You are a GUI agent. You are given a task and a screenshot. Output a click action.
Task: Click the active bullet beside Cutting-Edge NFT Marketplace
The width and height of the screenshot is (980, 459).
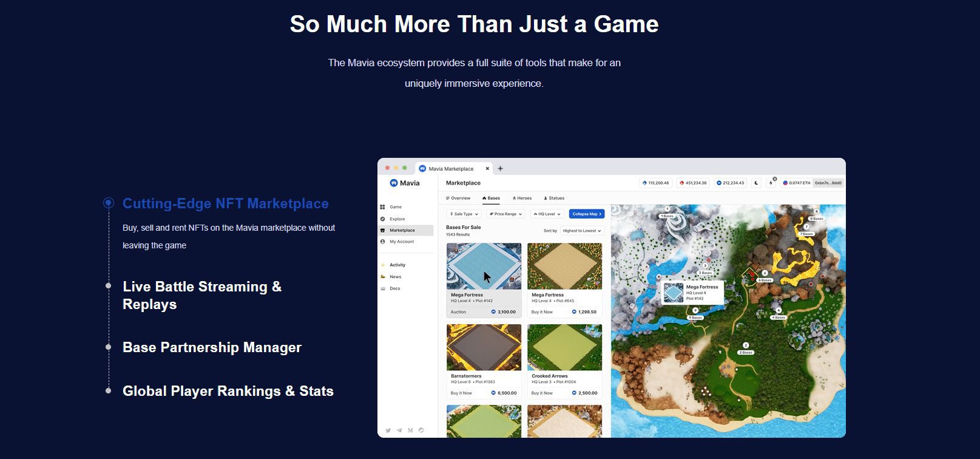[x=108, y=203]
